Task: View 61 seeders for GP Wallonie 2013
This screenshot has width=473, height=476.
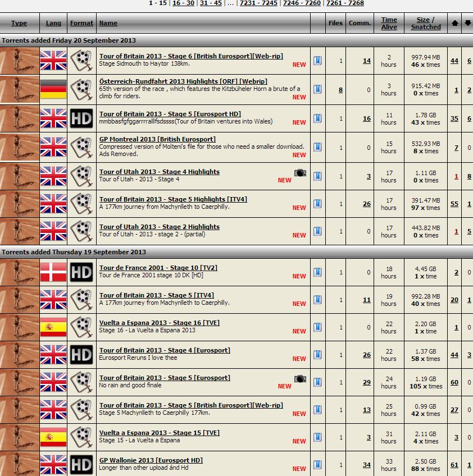Action: tap(454, 465)
